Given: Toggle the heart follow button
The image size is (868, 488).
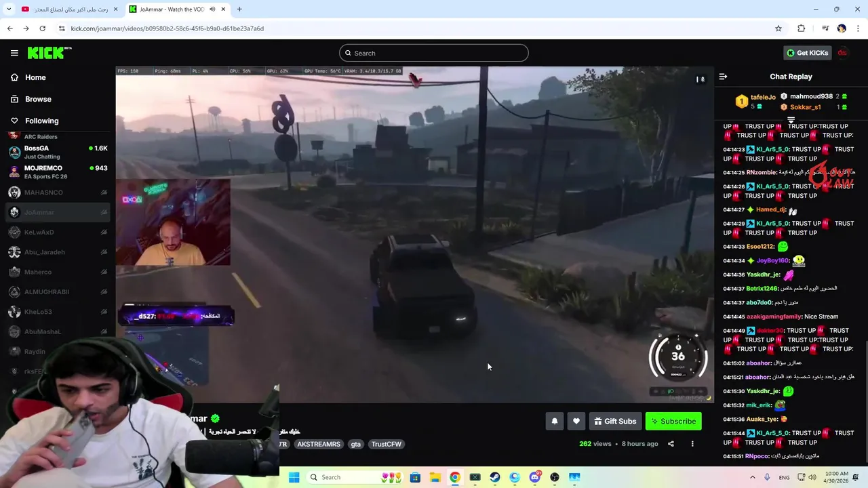Looking at the screenshot, I should coord(576,421).
